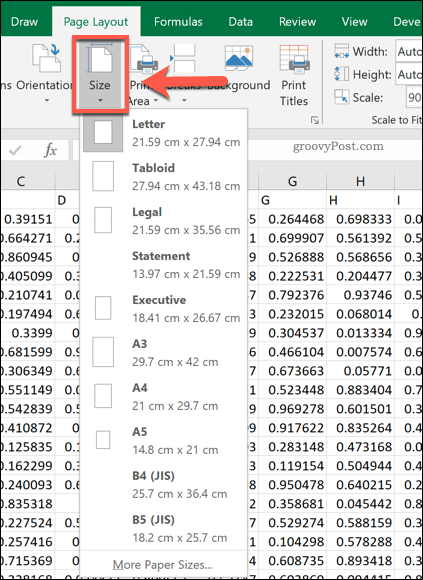Choose Statement paper size

pyautogui.click(x=163, y=265)
